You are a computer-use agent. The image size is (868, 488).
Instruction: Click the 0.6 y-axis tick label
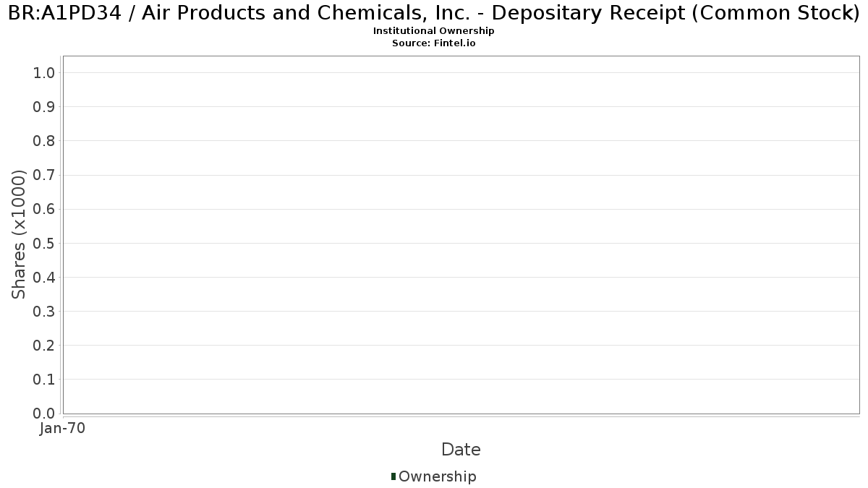44,209
